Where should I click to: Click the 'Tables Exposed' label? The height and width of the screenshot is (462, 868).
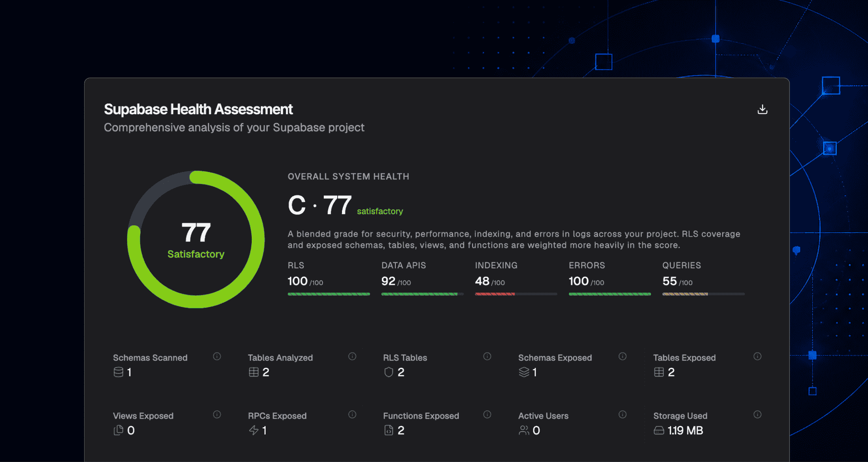point(684,358)
